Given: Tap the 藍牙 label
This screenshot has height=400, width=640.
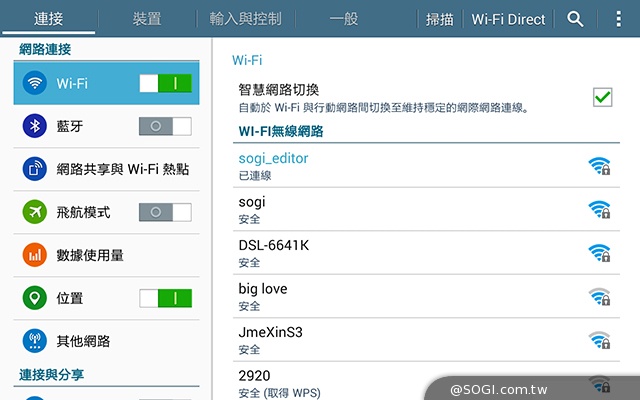Looking at the screenshot, I should [x=70, y=126].
